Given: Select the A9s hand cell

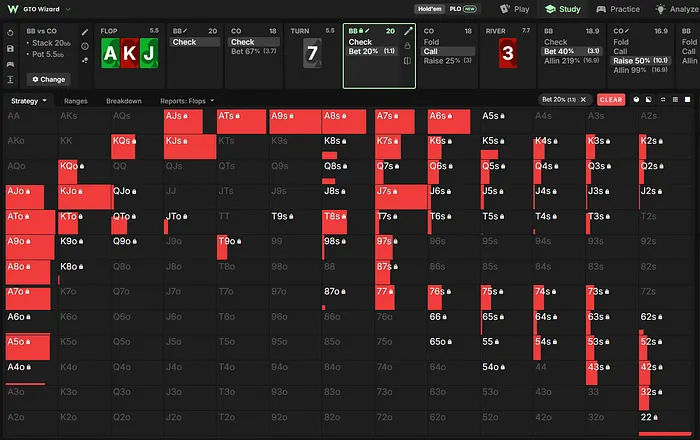Looking at the screenshot, I should [295, 121].
